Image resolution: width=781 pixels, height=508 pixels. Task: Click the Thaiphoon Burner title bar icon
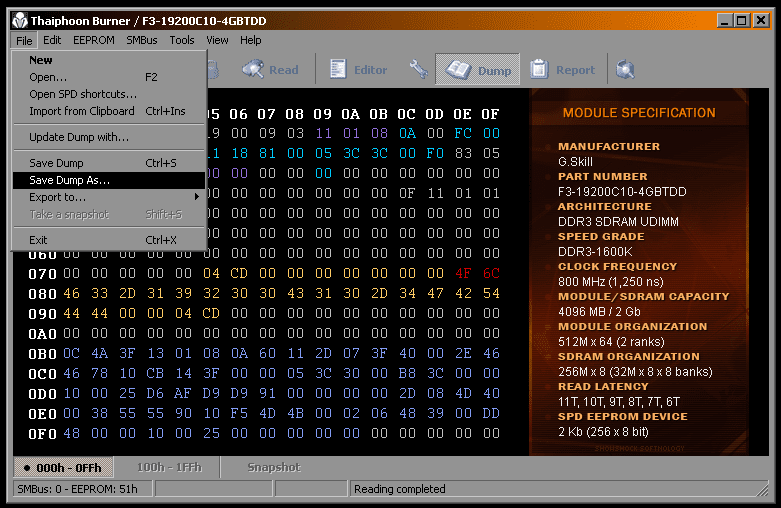(20, 20)
